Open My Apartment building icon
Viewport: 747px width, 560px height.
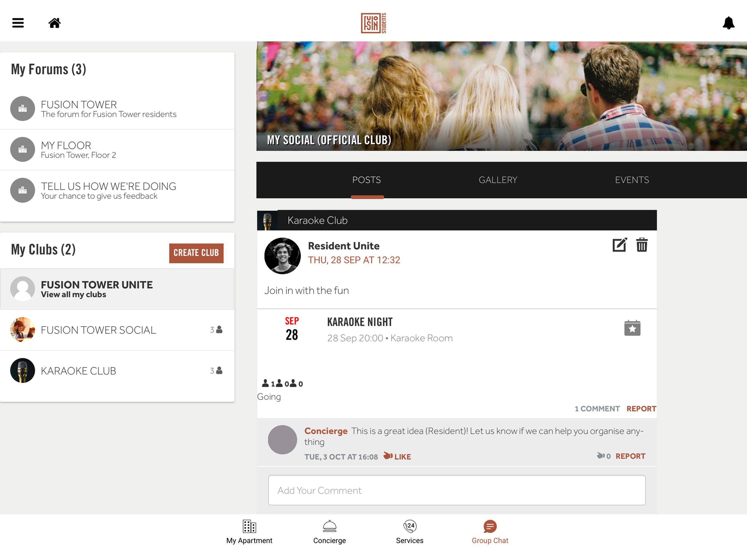249,526
